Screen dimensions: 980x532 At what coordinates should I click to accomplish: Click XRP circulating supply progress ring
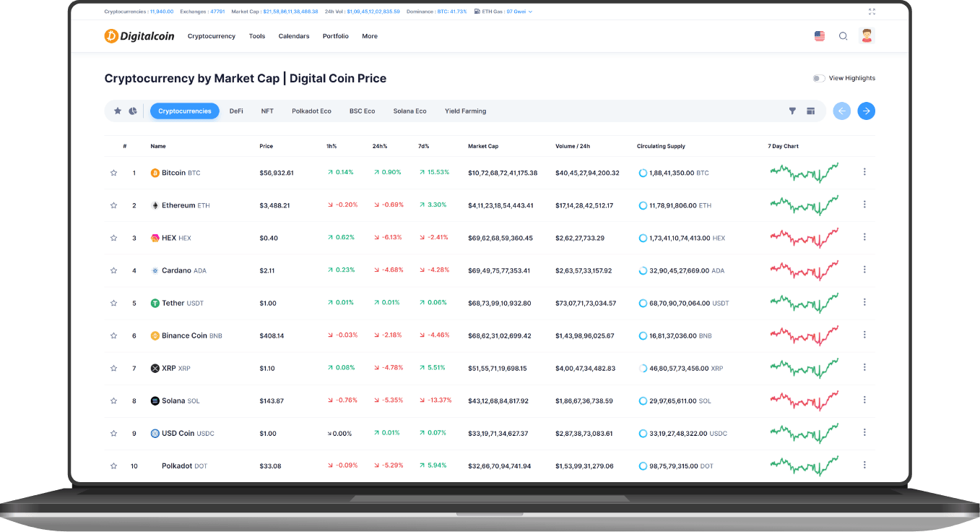click(x=643, y=368)
